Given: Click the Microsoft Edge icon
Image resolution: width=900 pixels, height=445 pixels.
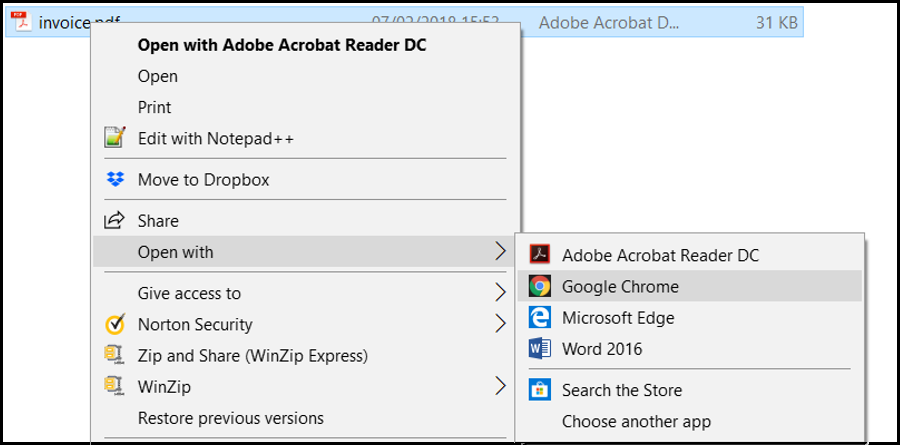Looking at the screenshot, I should pyautogui.click(x=540, y=318).
